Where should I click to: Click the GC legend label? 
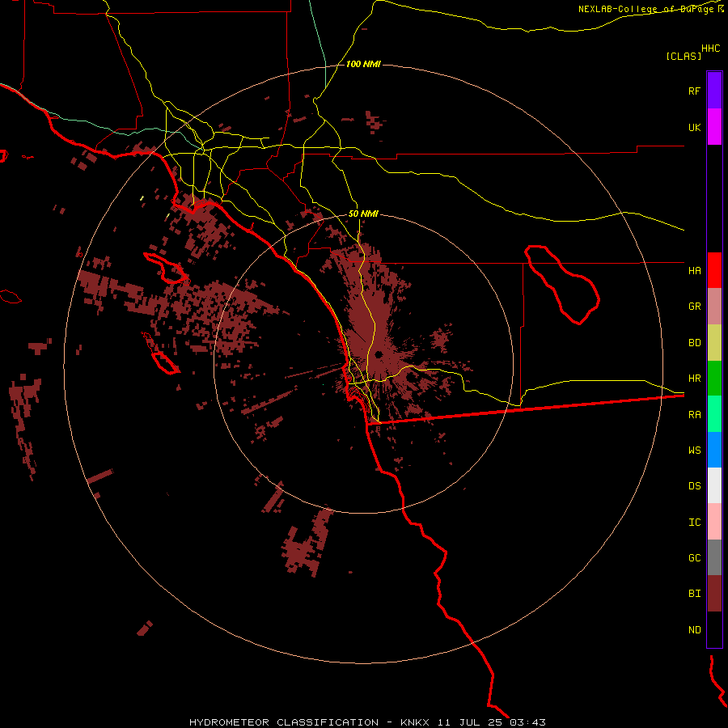pos(694,558)
